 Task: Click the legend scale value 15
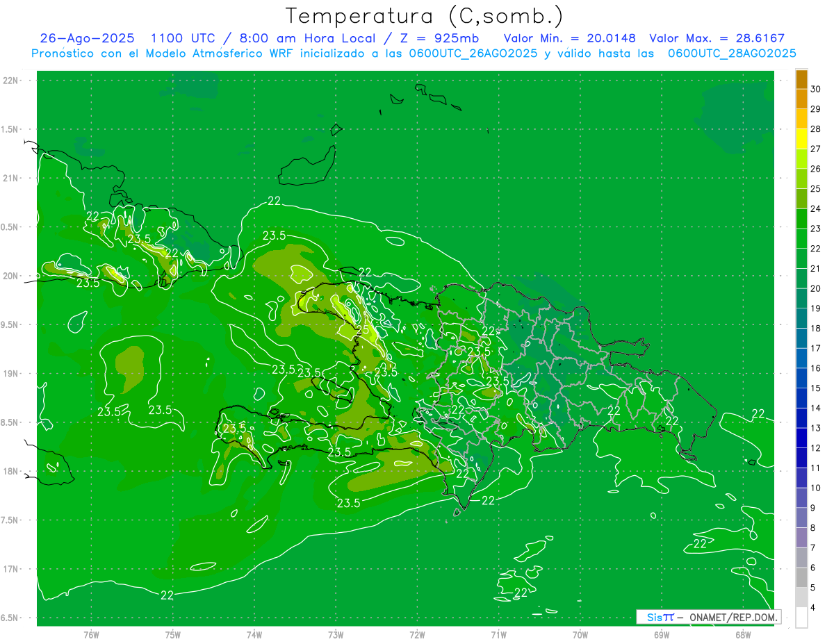pos(816,388)
